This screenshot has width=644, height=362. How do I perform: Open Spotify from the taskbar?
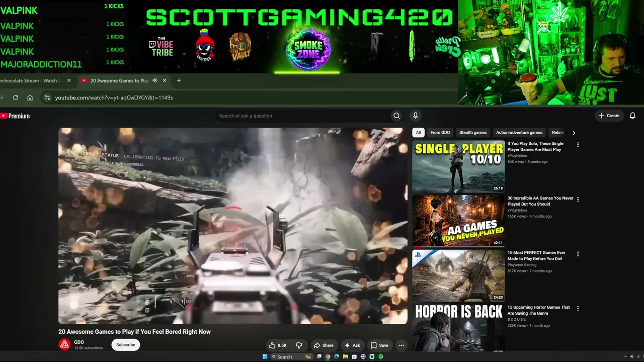(x=380, y=356)
